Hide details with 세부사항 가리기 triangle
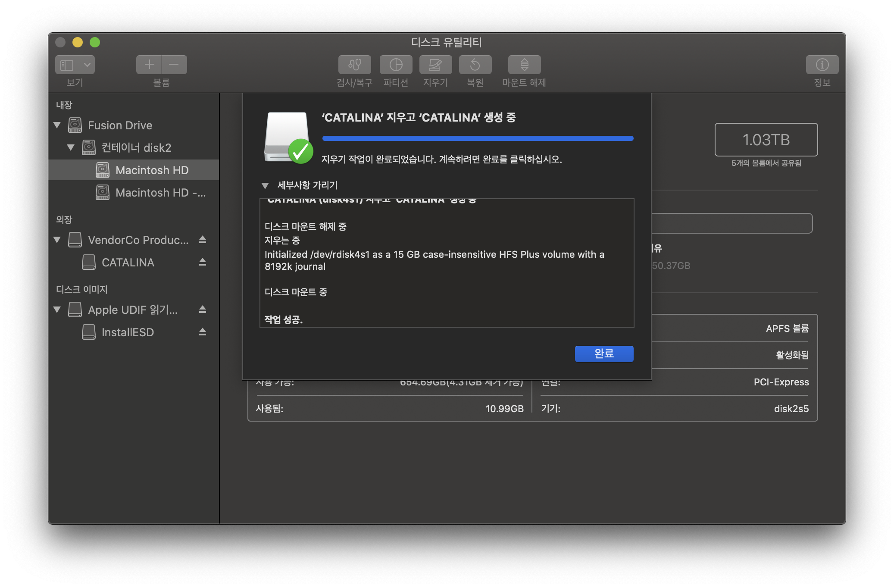 tap(265, 186)
